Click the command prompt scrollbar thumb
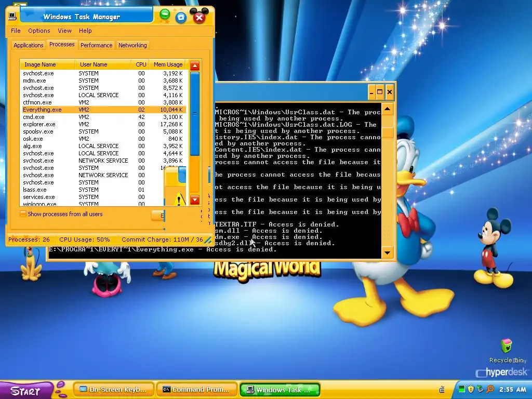 tap(388, 131)
